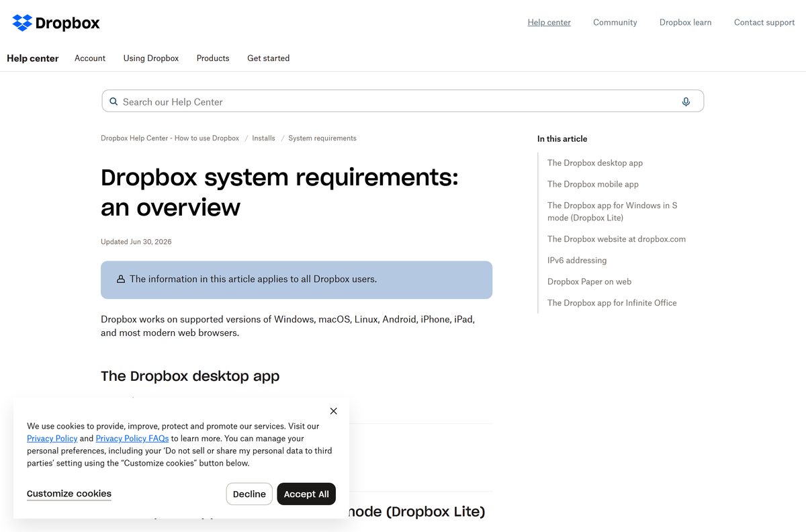Open the Get started menu

[x=268, y=58]
